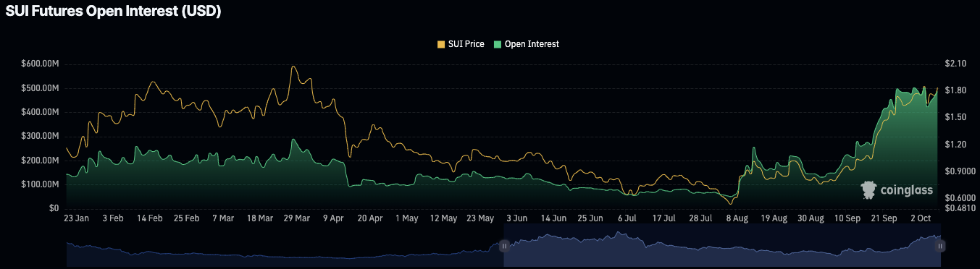Click the 21 Sep date label
This screenshot has height=269, width=980.
pos(884,218)
